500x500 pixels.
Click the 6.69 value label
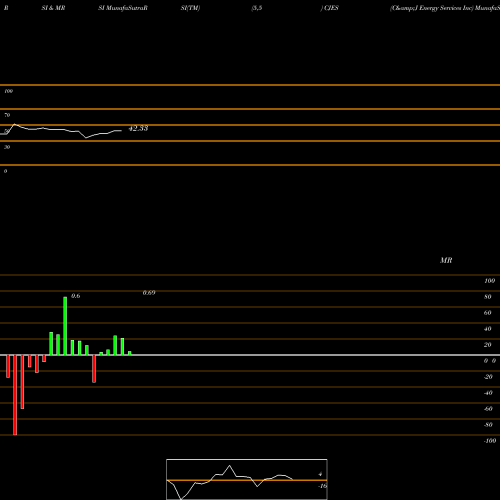tap(149, 292)
